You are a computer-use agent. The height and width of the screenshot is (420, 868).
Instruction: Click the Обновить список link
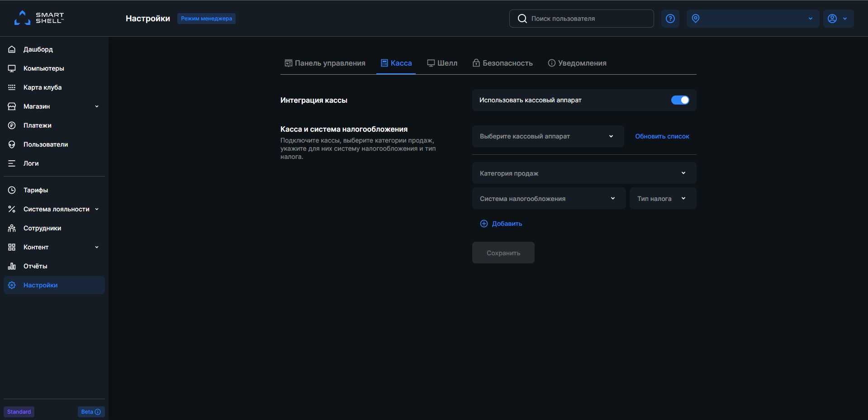tap(662, 136)
